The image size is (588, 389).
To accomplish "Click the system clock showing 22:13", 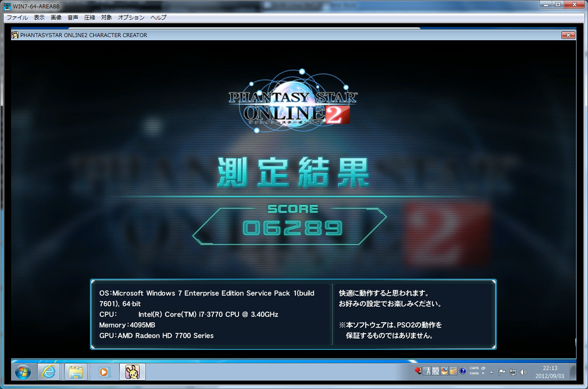I will click(550, 372).
